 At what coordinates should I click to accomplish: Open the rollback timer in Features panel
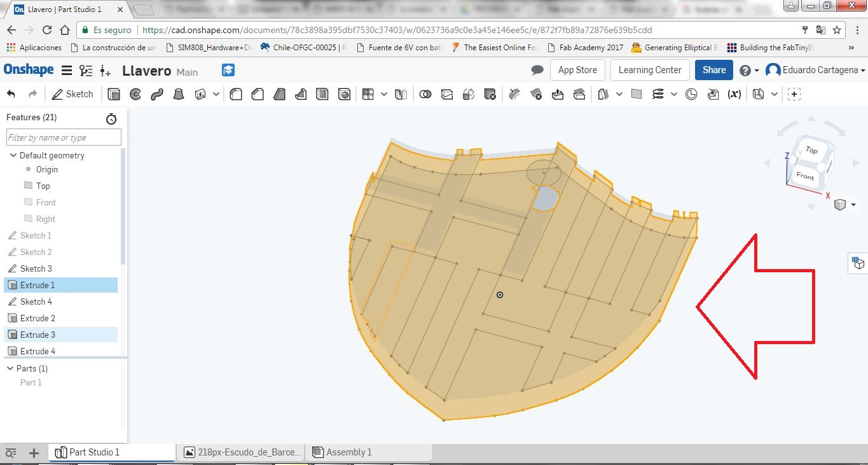pyautogui.click(x=111, y=118)
